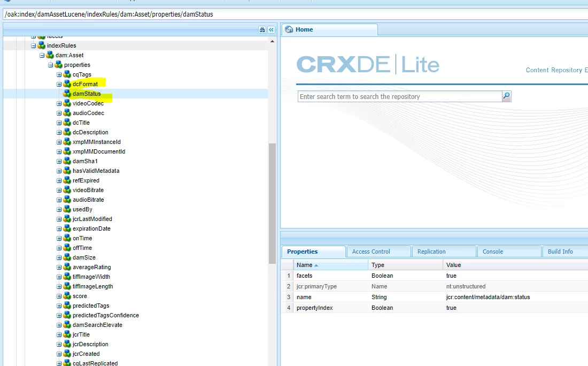The height and width of the screenshot is (366, 588).
Task: Click the node path address bar
Action: pyautogui.click(x=295, y=14)
